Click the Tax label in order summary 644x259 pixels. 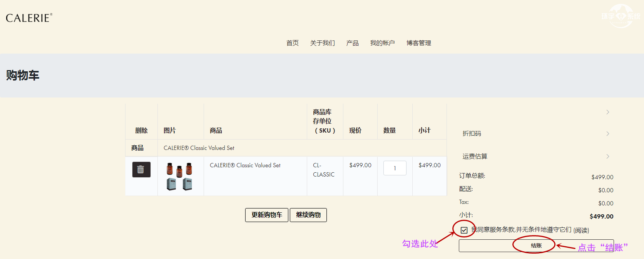click(464, 202)
